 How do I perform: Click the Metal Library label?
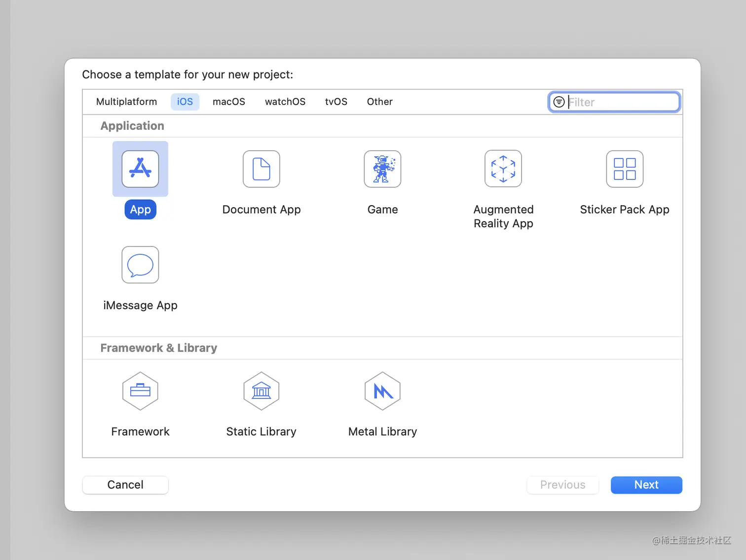coord(382,431)
